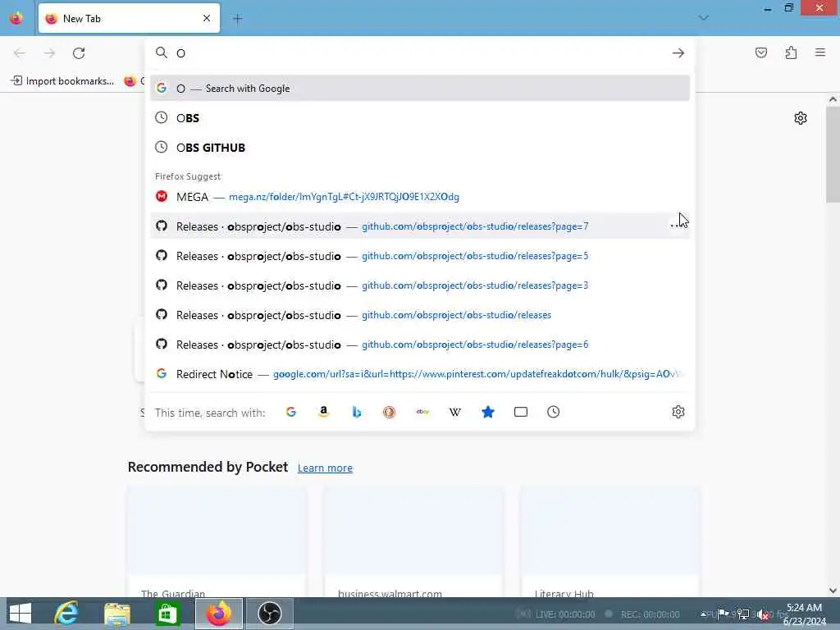This screenshot has width=840, height=630.
Task: Open the Redirect Notice google.com suggestion
Action: coord(420,373)
